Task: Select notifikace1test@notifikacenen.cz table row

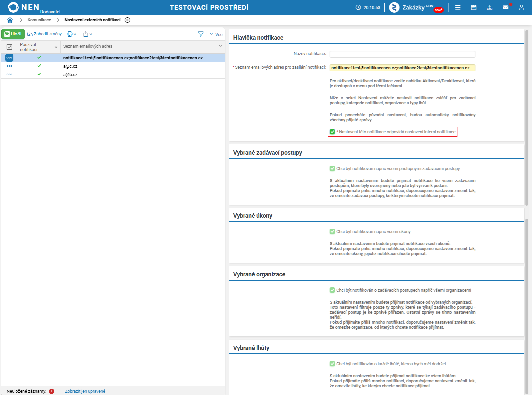Action: (113, 58)
